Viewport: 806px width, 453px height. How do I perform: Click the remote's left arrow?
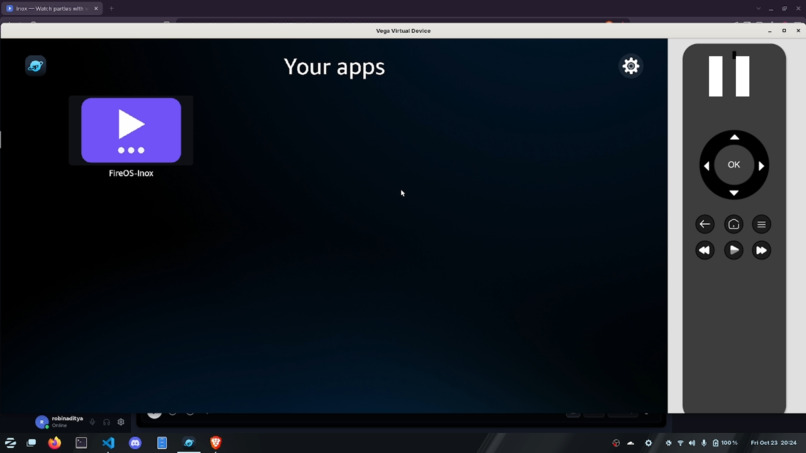(x=706, y=166)
